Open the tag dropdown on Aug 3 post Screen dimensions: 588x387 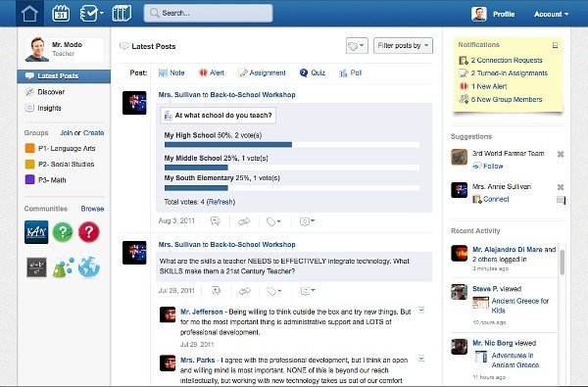(273, 221)
